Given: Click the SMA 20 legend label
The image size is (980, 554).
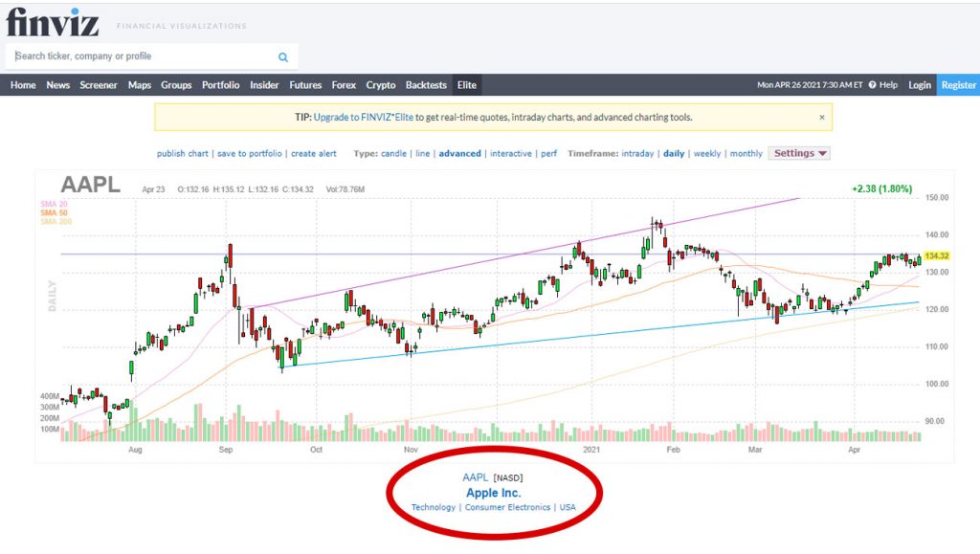Looking at the screenshot, I should [54, 204].
